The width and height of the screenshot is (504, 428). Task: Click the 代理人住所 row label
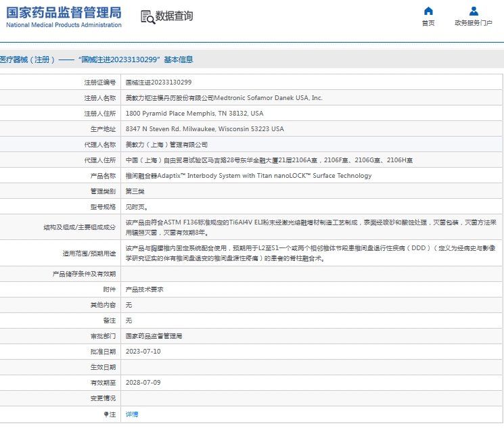(99, 160)
